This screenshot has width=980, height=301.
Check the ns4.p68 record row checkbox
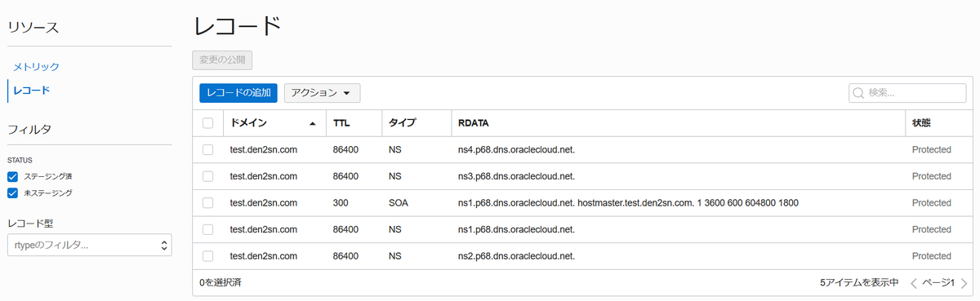tap(207, 150)
